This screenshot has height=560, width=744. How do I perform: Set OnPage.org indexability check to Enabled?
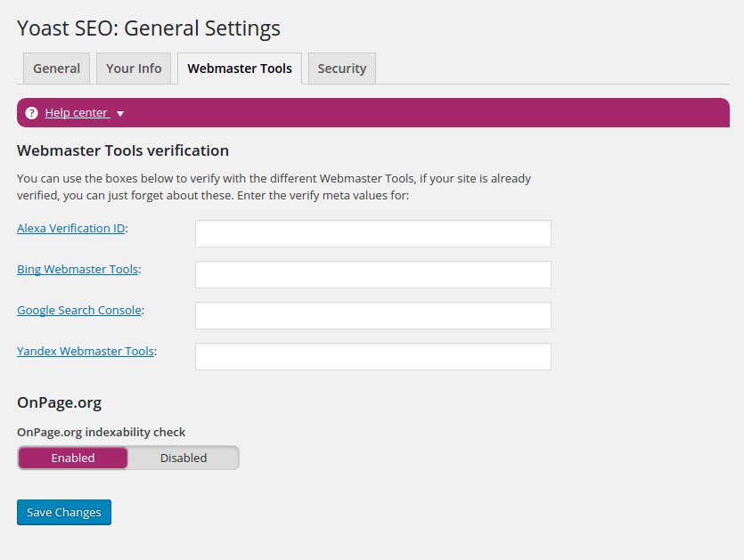73,458
